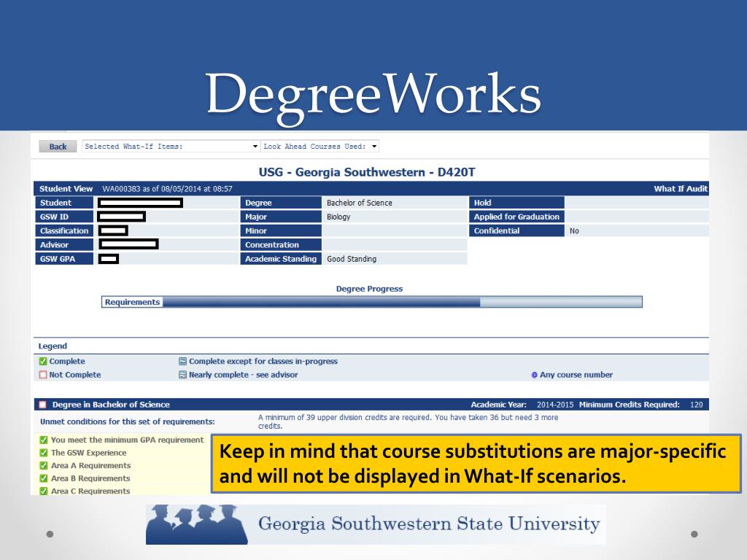747x560 pixels.
Task: Click the WA000383 audit timestamp text
Action: click(x=167, y=189)
